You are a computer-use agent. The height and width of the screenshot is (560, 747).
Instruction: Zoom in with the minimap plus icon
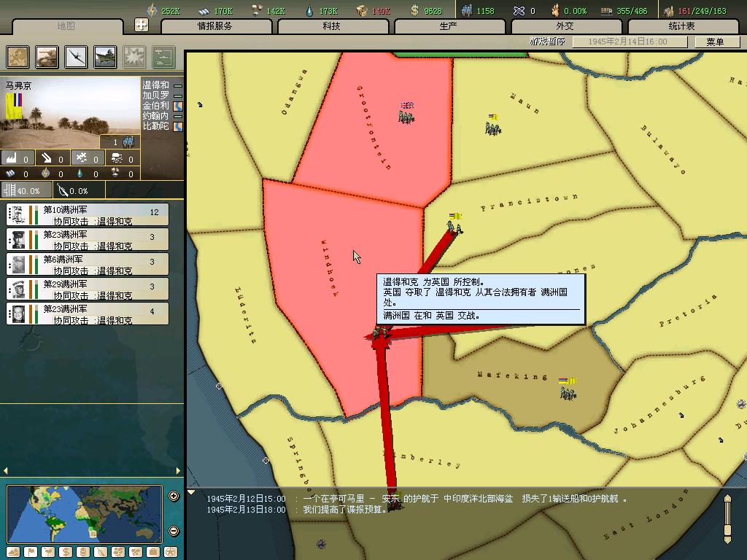coord(174,497)
